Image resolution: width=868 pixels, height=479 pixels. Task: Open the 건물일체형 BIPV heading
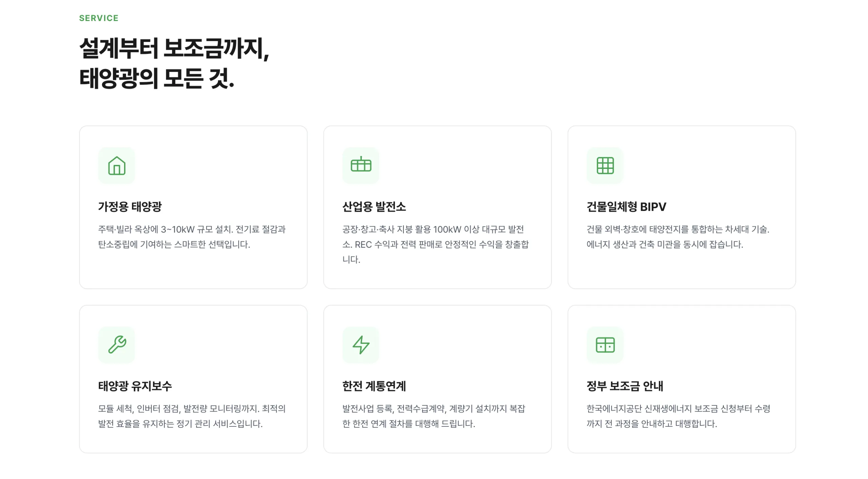pyautogui.click(x=626, y=207)
